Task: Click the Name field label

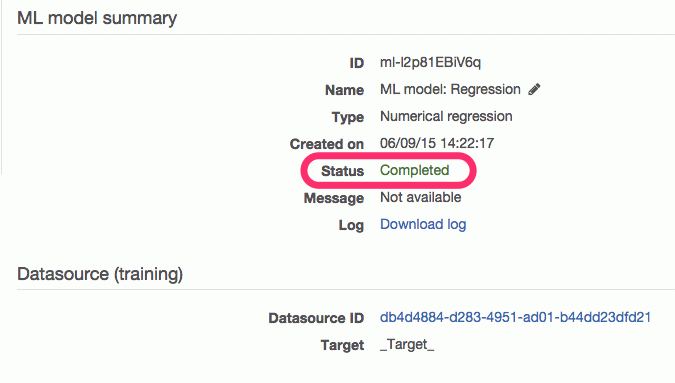Action: [x=344, y=90]
